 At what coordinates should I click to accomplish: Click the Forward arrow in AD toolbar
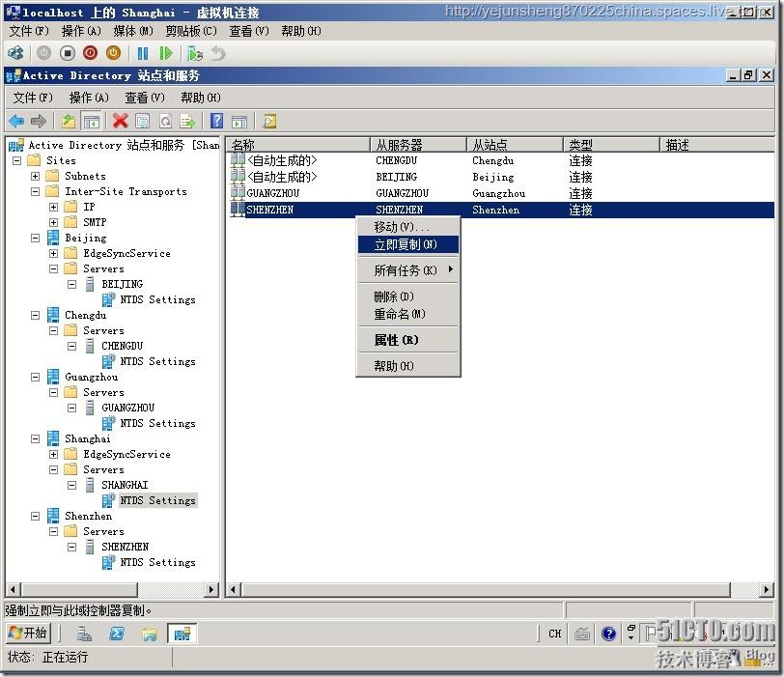pos(39,121)
